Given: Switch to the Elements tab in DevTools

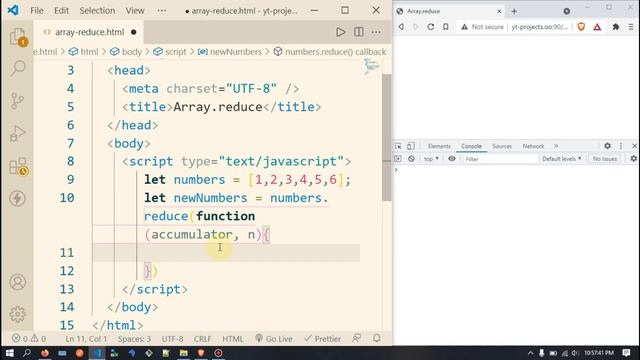Looking at the screenshot, I should 439,146.
